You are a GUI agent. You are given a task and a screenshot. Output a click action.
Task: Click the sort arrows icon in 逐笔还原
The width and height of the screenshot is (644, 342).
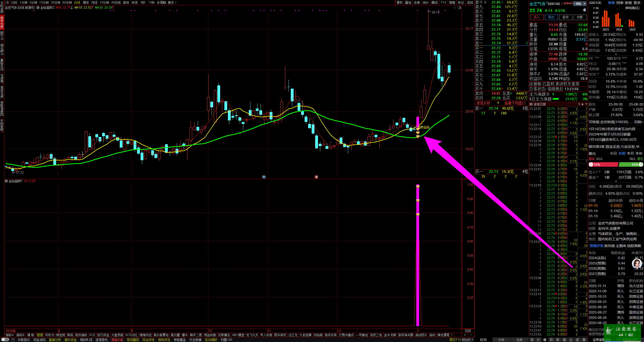pyautogui.click(x=582, y=104)
